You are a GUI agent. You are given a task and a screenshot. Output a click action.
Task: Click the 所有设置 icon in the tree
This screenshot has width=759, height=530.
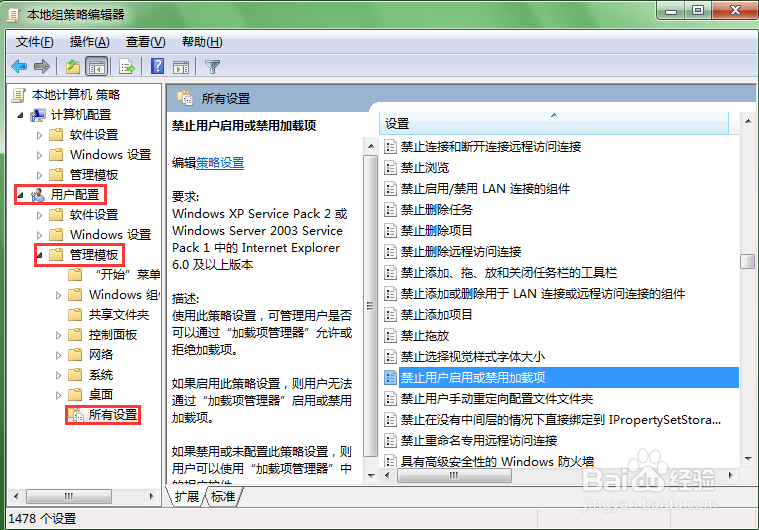tap(76, 415)
